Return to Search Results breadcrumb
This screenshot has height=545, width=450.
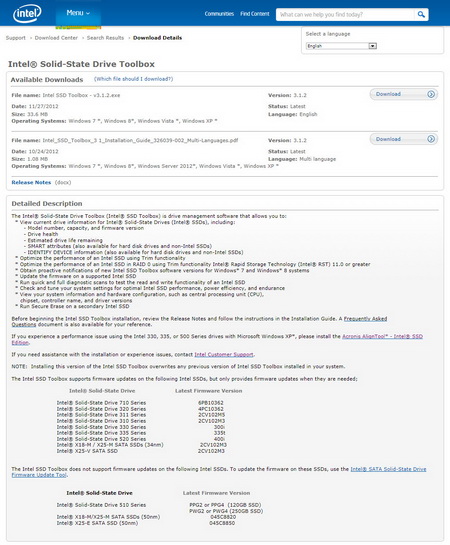coord(105,38)
